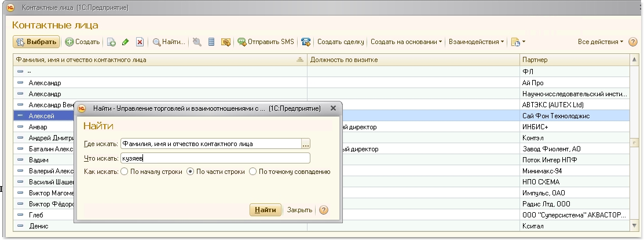Open help with the toolbar question mark icon

[x=633, y=42]
